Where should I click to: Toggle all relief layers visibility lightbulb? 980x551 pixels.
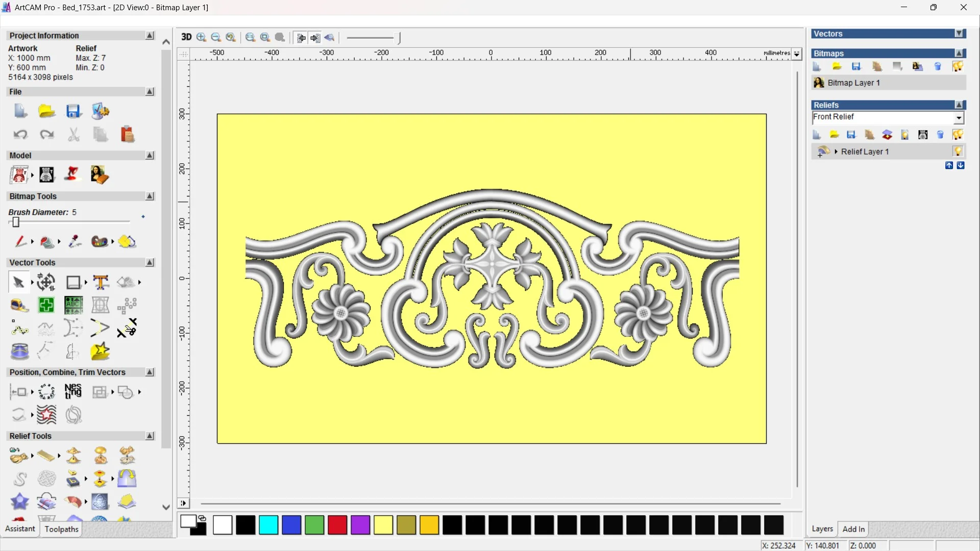pos(958,135)
